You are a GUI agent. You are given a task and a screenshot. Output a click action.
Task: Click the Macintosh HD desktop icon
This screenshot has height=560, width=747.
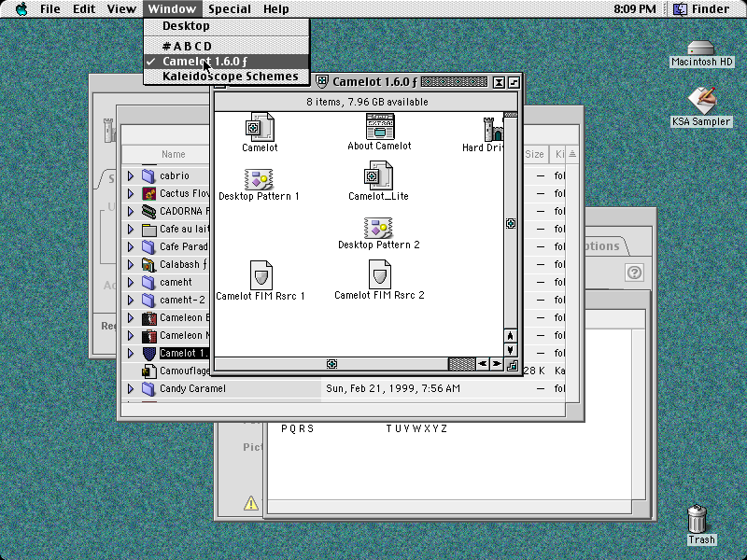point(701,49)
